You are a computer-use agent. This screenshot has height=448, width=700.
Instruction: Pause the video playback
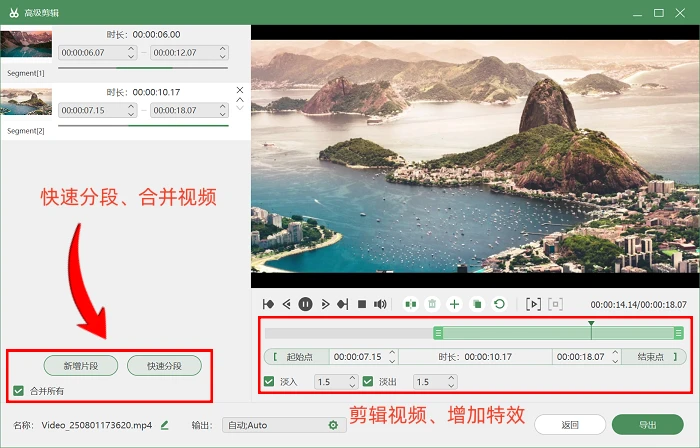[305, 304]
